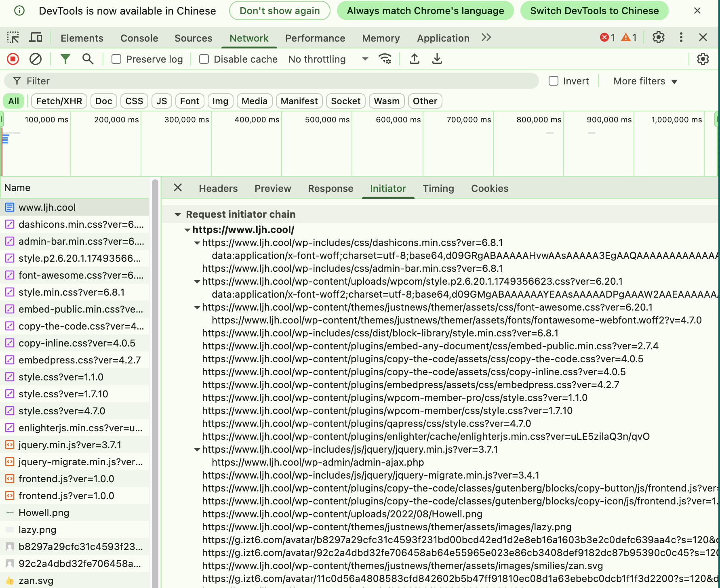The image size is (720, 588).
Task: Open the Cookies tab of request
Action: point(490,189)
